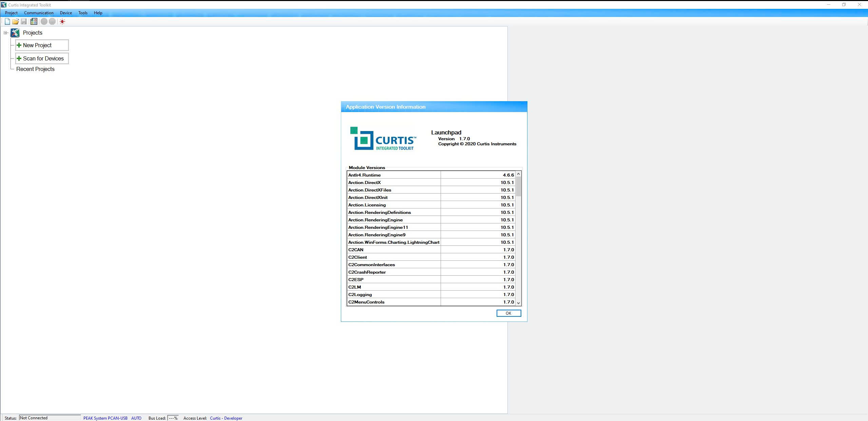Open the Communication menu
The image size is (868, 421).
click(39, 13)
